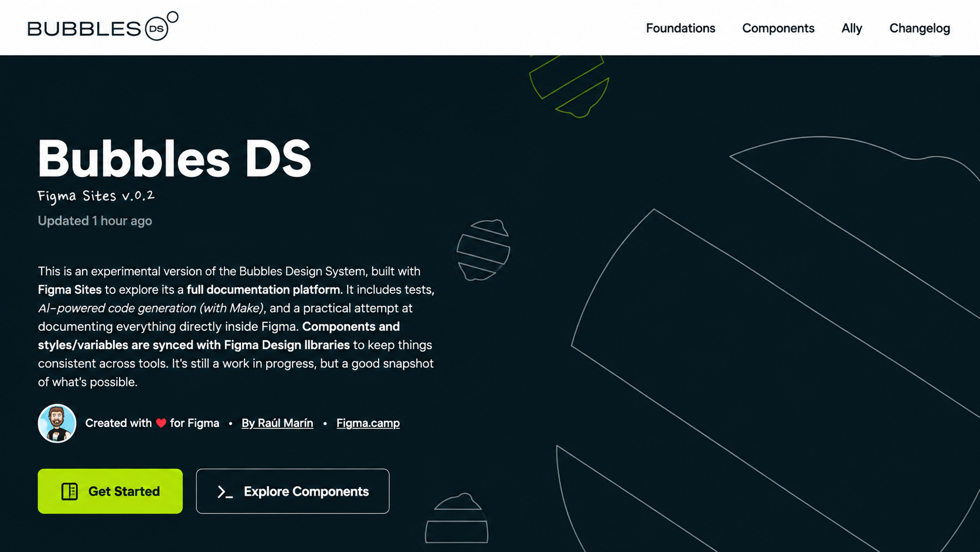Click the Explore Components button

click(x=292, y=491)
